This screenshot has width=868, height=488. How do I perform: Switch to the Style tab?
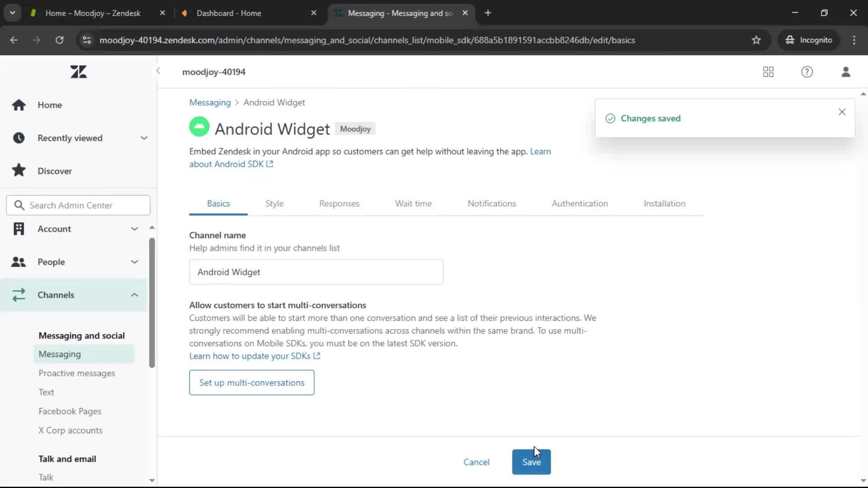point(274,204)
